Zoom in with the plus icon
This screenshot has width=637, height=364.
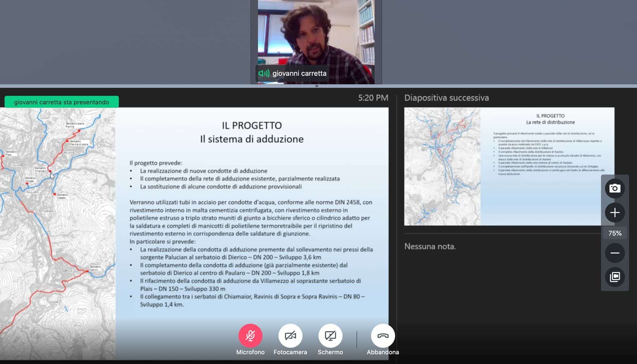point(614,213)
